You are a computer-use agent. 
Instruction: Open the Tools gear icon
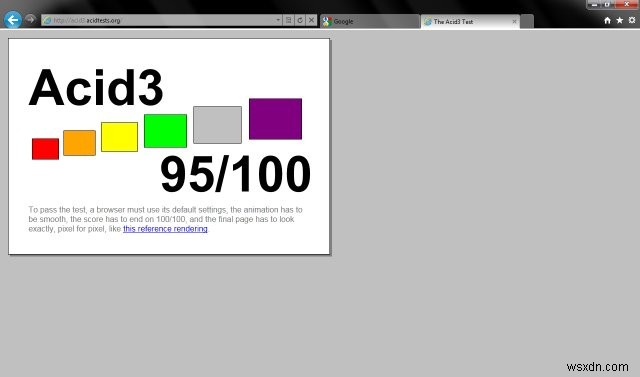click(x=632, y=20)
